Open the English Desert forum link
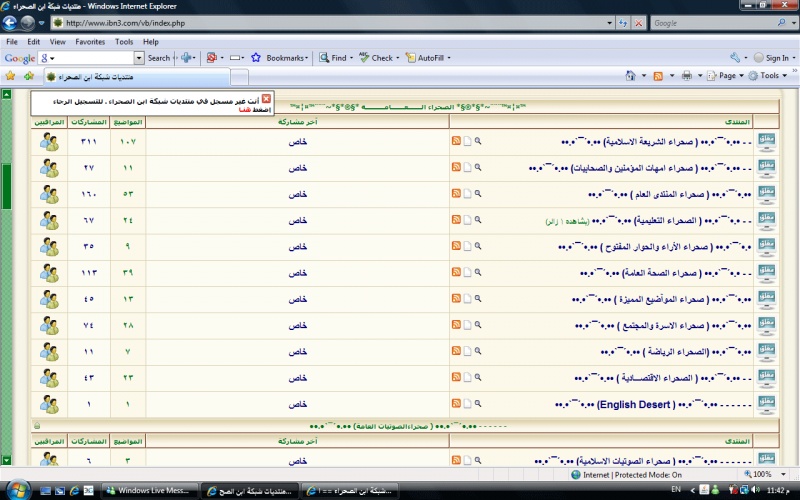Viewport: 800px width, 500px height. coord(635,405)
